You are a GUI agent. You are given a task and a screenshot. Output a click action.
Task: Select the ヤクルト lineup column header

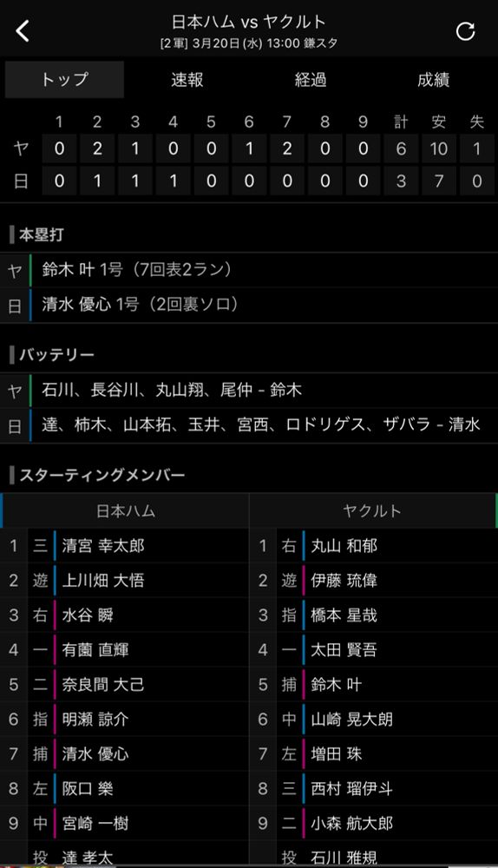pyautogui.click(x=373, y=510)
